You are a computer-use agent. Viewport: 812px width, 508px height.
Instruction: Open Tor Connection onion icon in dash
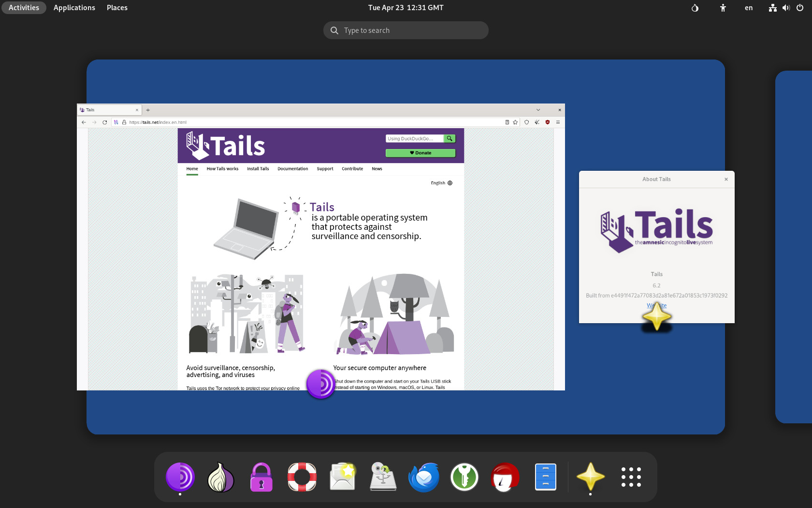point(221,477)
